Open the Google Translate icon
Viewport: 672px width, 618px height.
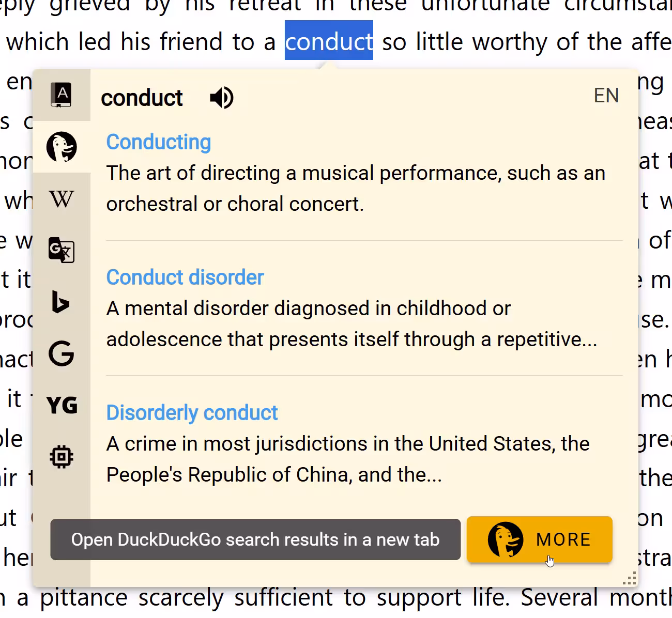62,250
